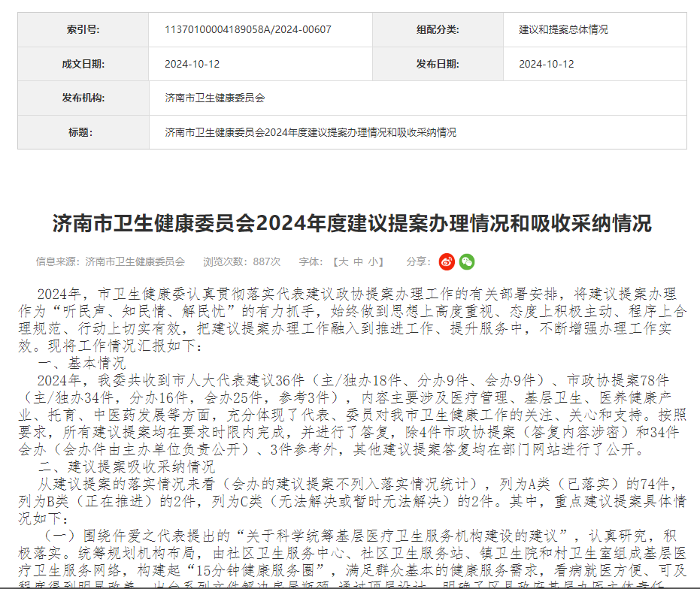Click the section heading 一、基本情况

(83, 363)
